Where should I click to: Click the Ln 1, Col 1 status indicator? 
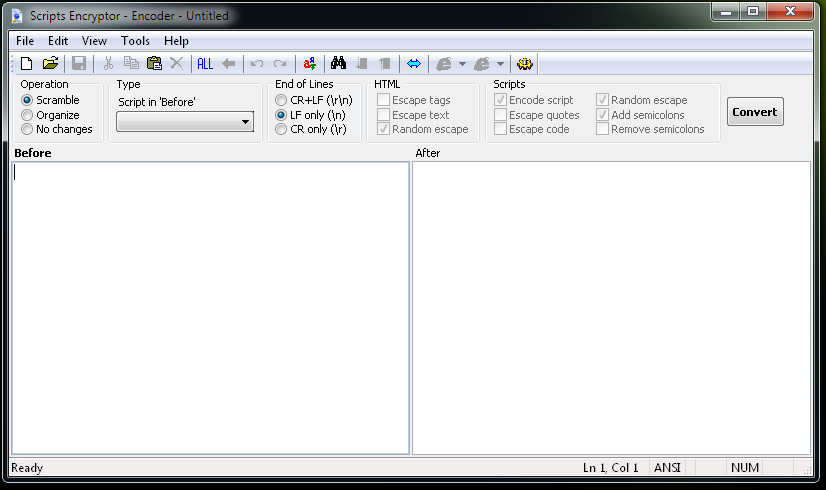click(611, 468)
